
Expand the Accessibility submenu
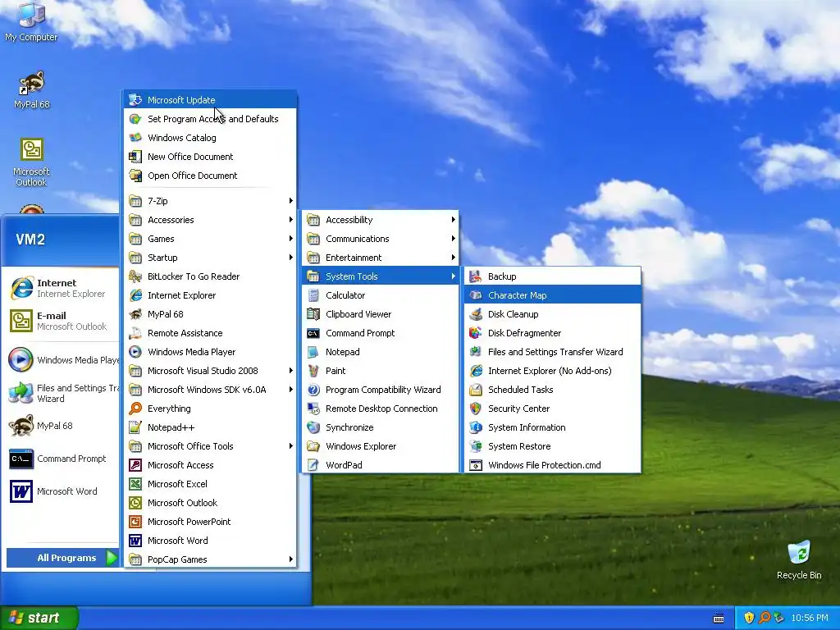(x=381, y=220)
